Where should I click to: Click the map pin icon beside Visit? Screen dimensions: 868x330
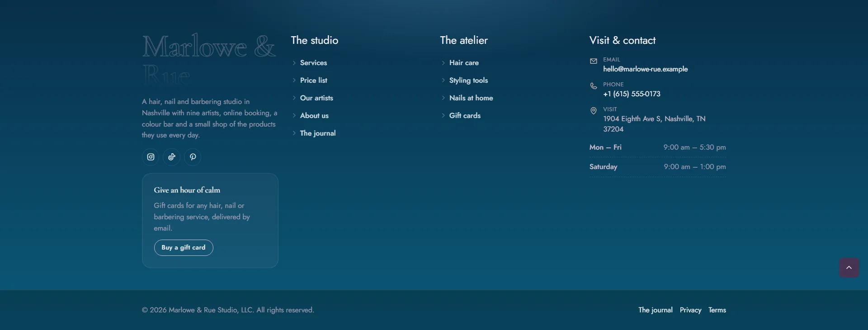pyautogui.click(x=594, y=111)
